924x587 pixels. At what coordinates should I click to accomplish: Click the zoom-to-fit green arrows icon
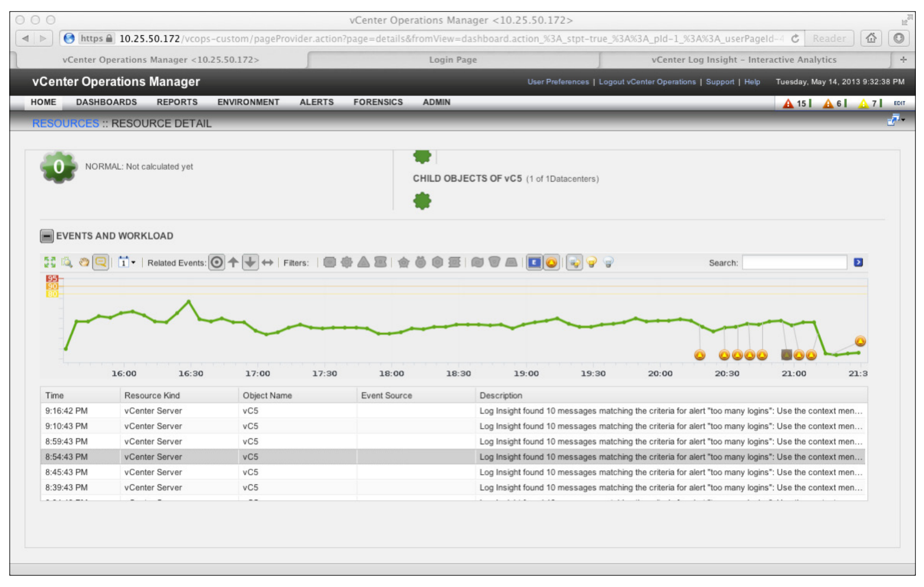(50, 263)
